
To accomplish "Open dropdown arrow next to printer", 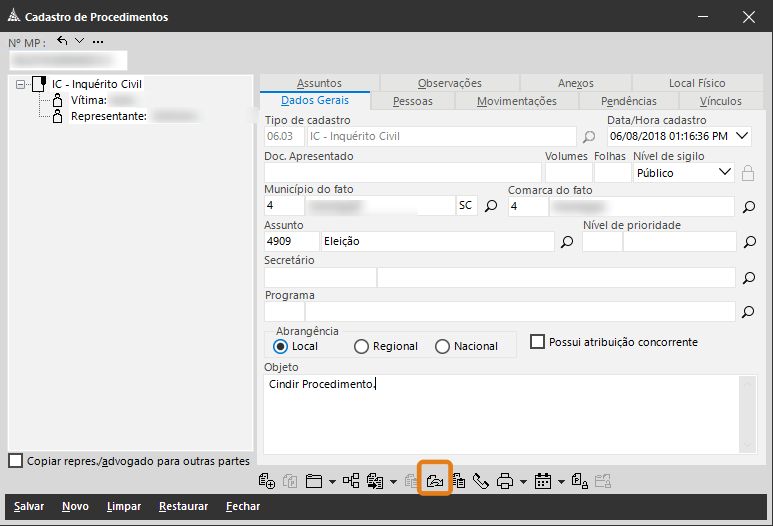I will click(523, 482).
